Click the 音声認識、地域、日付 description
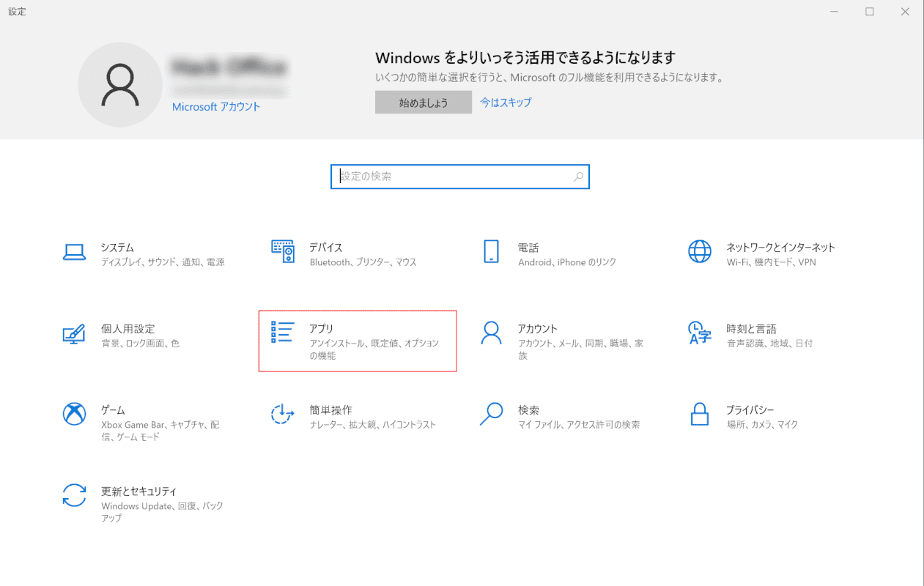This screenshot has height=586, width=924. coord(769,344)
